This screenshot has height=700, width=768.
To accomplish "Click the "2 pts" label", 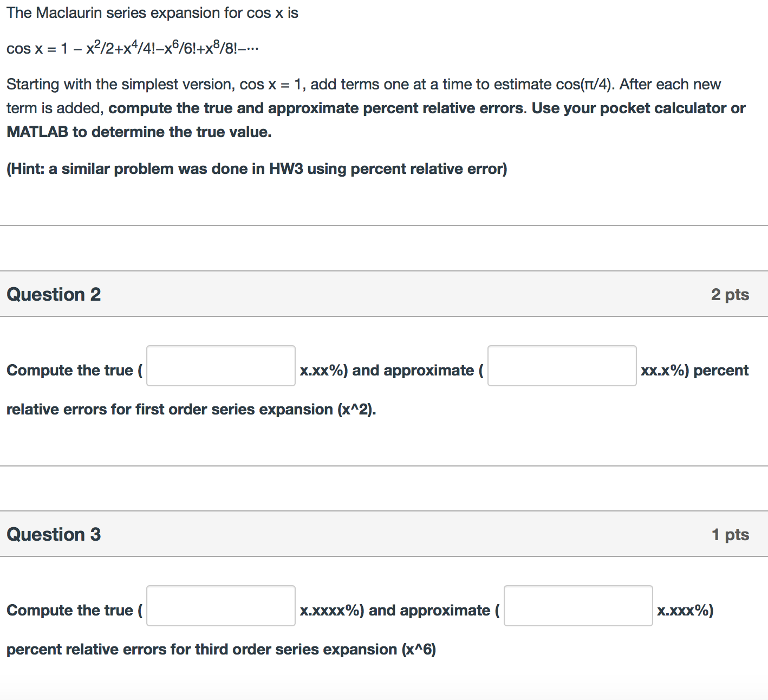I will [730, 294].
